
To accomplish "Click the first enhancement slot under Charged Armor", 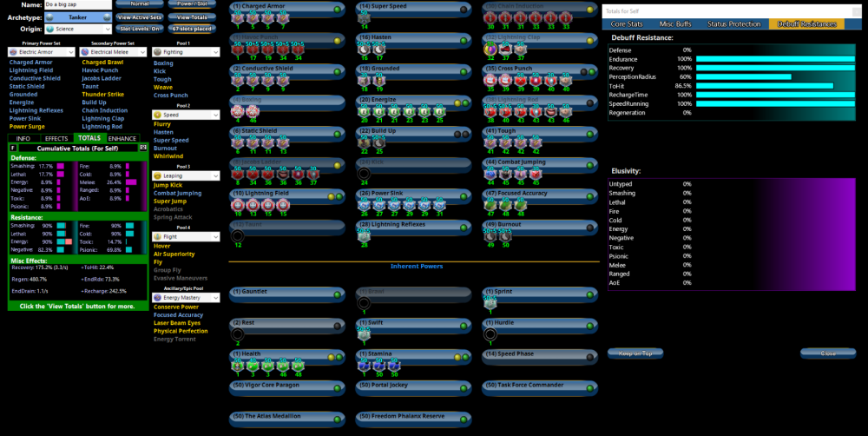I will pos(239,17).
